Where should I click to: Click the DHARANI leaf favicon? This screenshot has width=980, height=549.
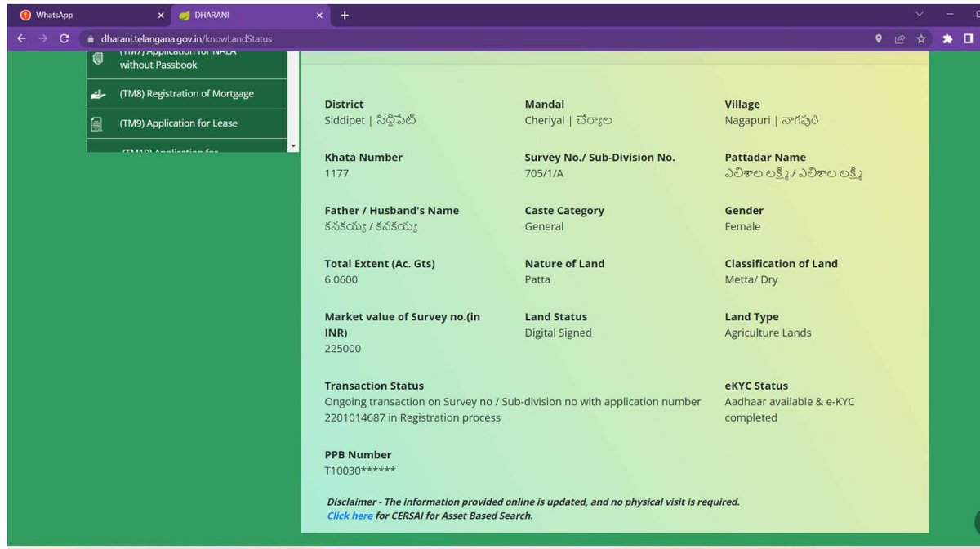point(185,15)
